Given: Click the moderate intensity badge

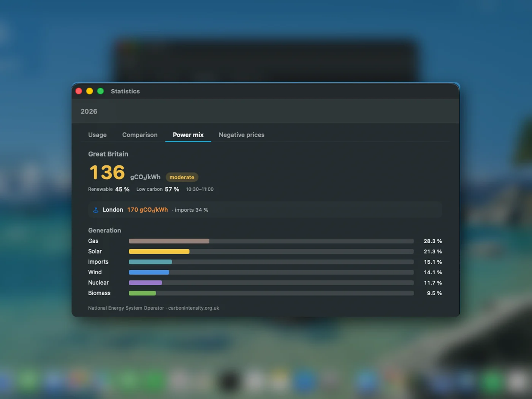Looking at the screenshot, I should (182, 177).
